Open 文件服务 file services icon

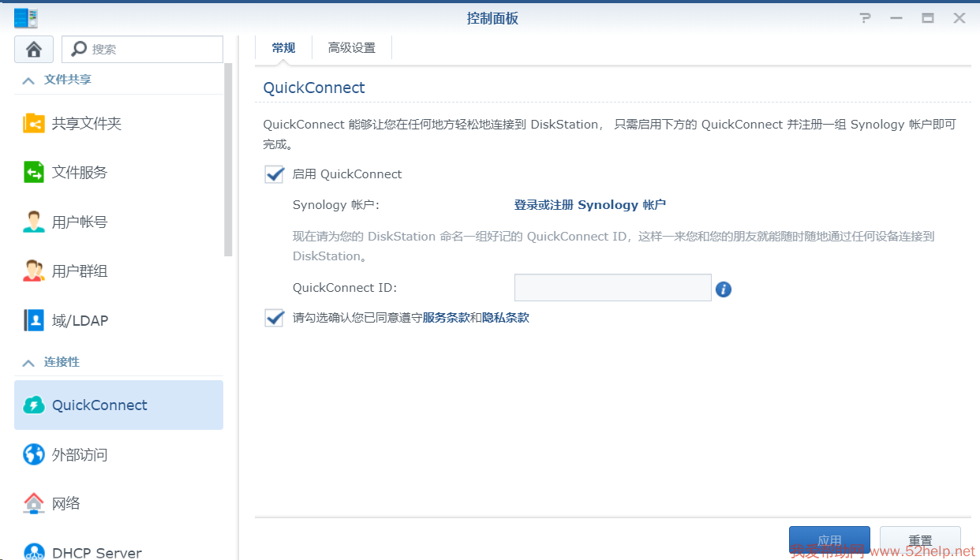(34, 173)
